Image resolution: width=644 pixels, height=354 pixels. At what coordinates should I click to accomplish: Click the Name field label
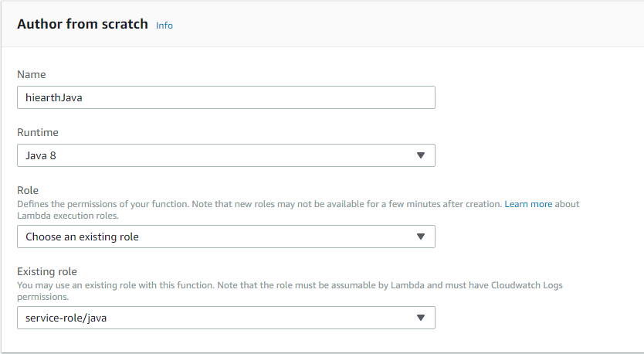pyautogui.click(x=32, y=74)
